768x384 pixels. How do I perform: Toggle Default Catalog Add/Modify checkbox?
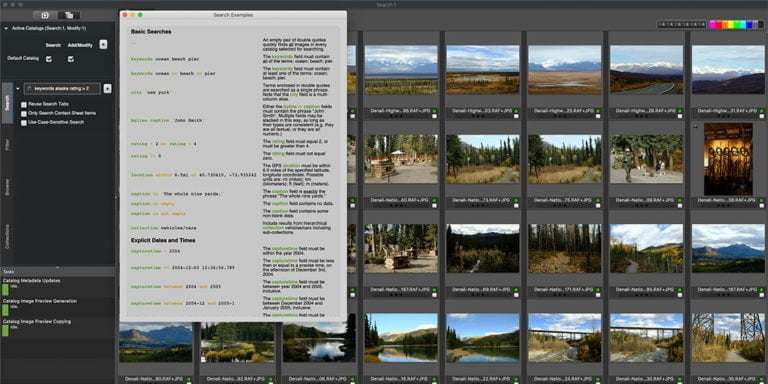point(71,59)
